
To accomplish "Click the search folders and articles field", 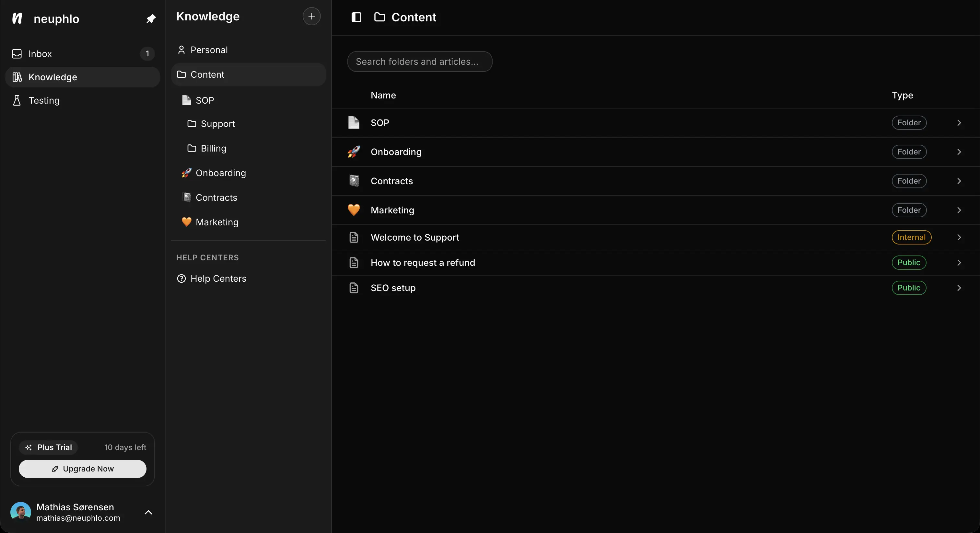I will (x=419, y=61).
